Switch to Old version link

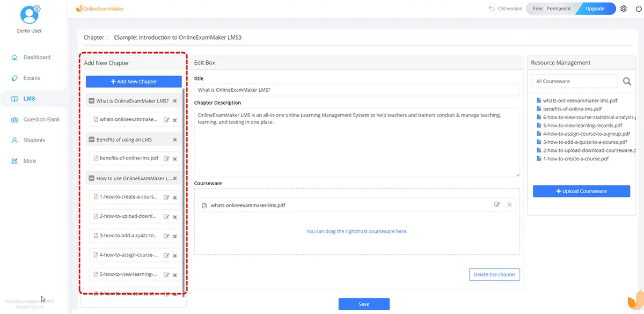[x=505, y=9]
